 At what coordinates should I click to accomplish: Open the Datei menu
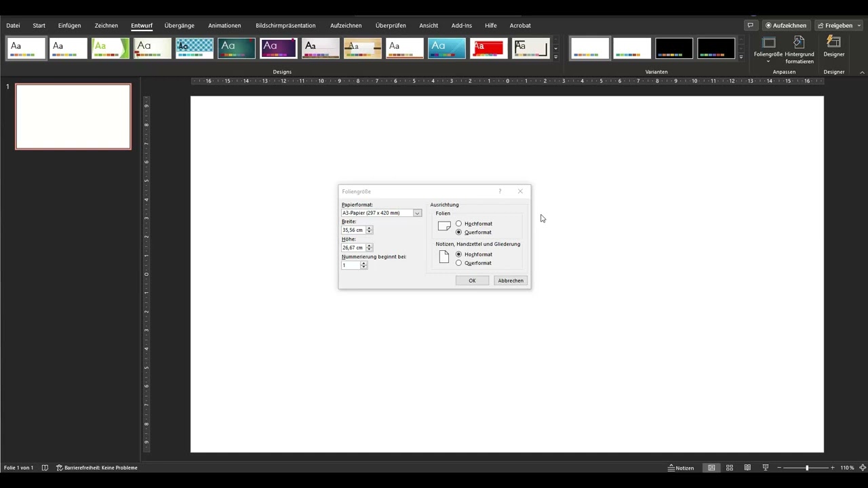pos(13,25)
